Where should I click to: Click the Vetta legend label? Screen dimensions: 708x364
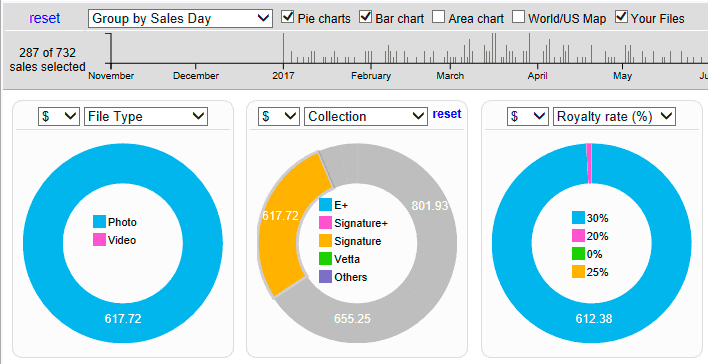[x=347, y=259]
